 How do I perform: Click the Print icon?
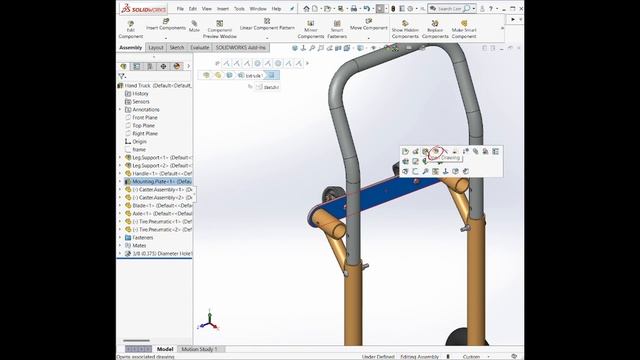coord(354,9)
